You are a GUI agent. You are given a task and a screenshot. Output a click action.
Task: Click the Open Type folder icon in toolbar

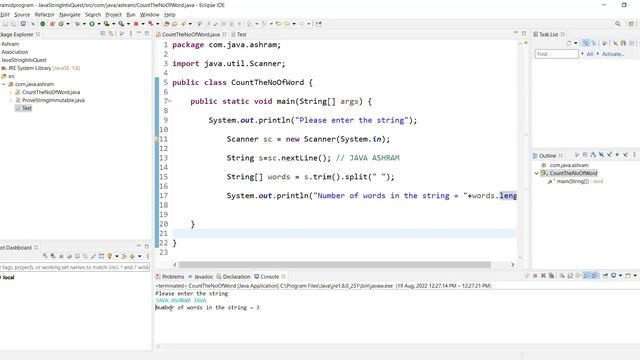pos(167,24)
